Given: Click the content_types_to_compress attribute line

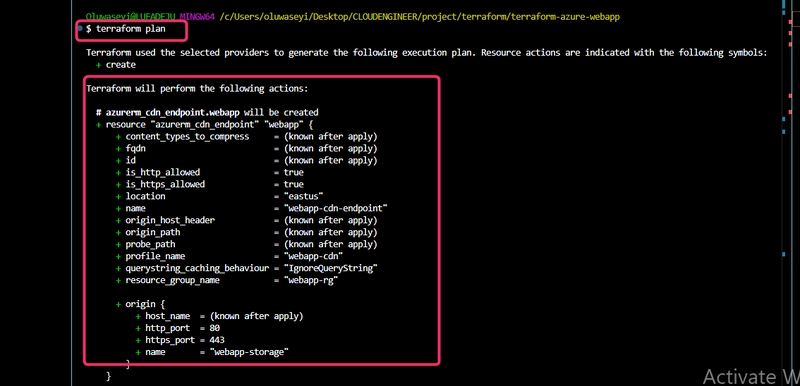Looking at the screenshot, I should coord(246,137).
